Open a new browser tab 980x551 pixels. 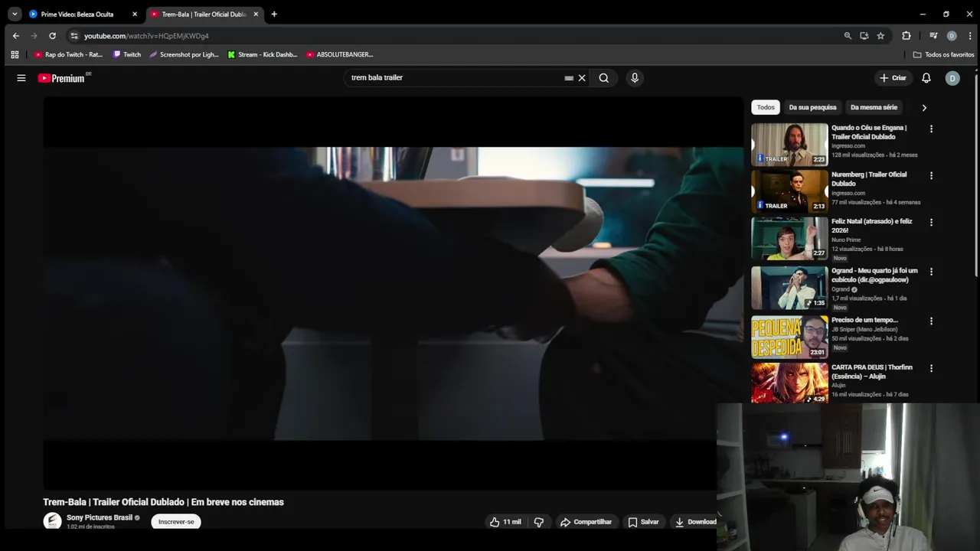pyautogui.click(x=274, y=15)
